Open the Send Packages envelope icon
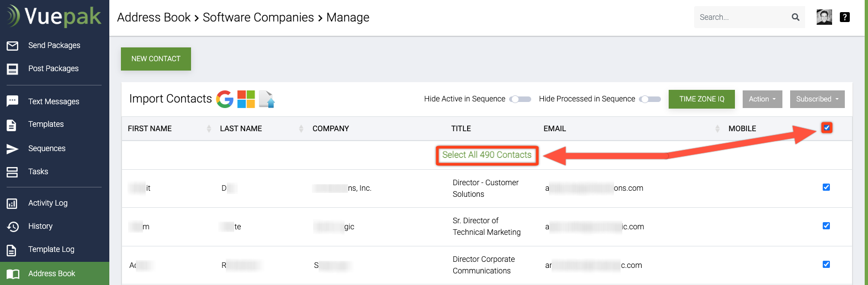868x285 pixels. click(x=12, y=46)
